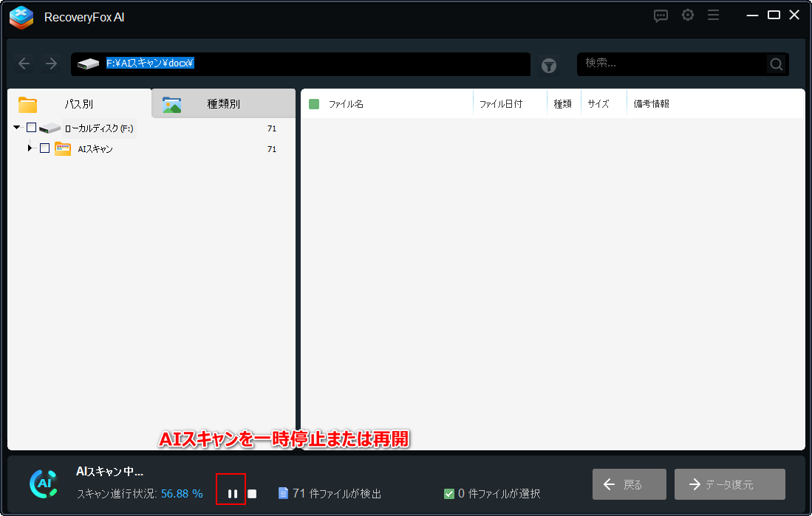Click the F:¥AIスキャン¥docx¥ path field

click(x=301, y=64)
